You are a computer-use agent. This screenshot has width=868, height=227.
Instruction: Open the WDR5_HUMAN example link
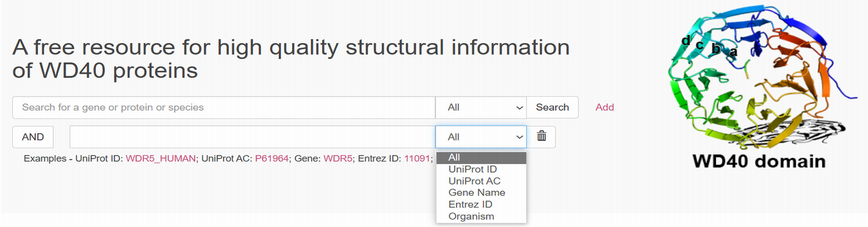pyautogui.click(x=161, y=159)
